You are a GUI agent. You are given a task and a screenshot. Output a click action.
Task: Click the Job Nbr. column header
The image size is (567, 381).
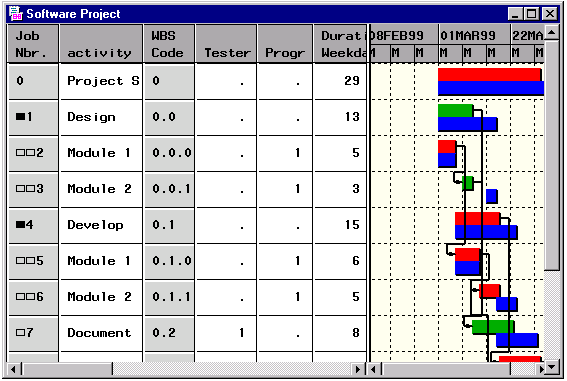tap(33, 44)
